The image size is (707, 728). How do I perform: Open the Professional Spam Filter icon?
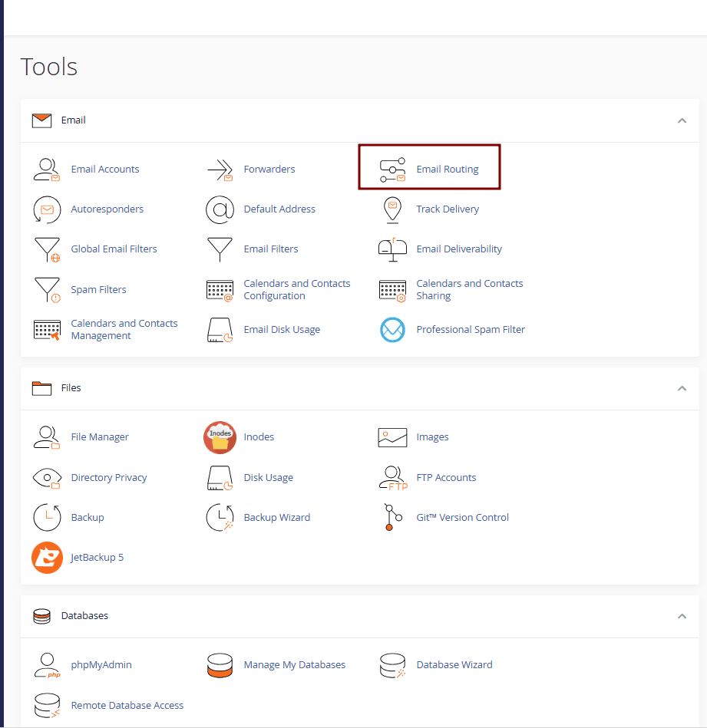coord(392,330)
